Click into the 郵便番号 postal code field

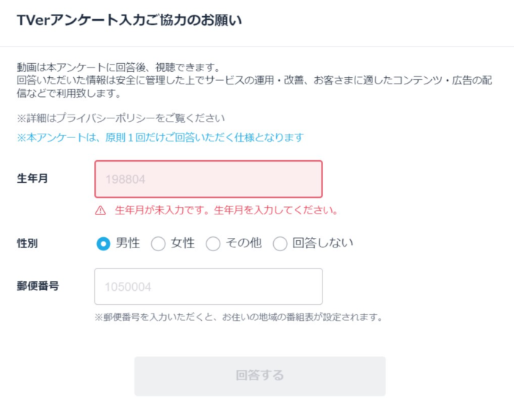pyautogui.click(x=208, y=286)
